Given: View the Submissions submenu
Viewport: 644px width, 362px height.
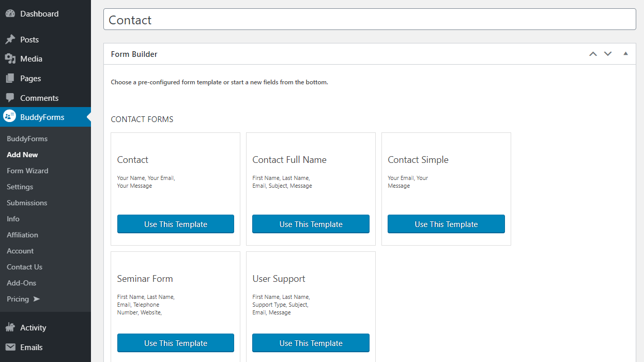Looking at the screenshot, I should coord(27,203).
